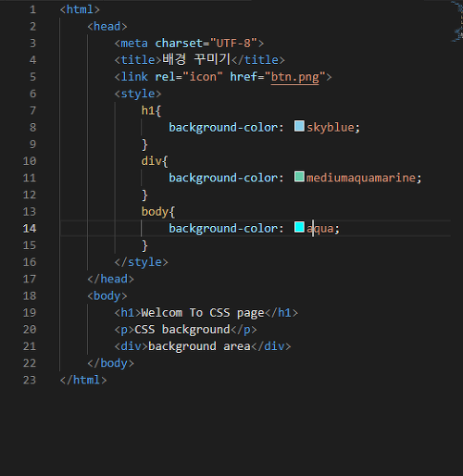463x476 pixels.
Task: Click line number 1 in gutter
Action: pyautogui.click(x=32, y=9)
